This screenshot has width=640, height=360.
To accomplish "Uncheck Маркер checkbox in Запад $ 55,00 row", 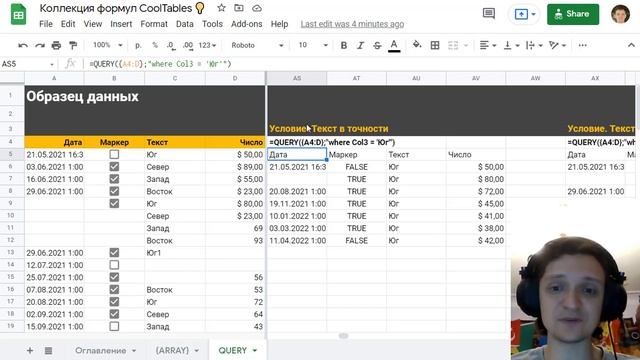I will 114,179.
